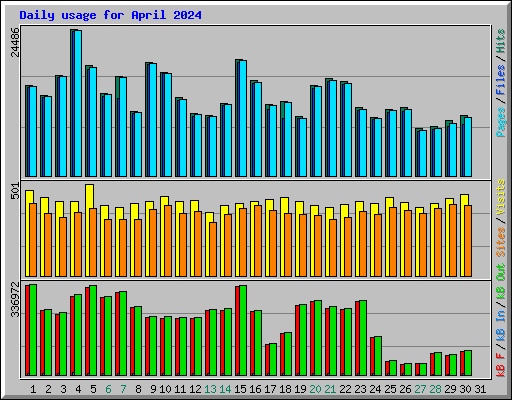Image resolution: width=512 pixels, height=400 pixels.
Task: Click the 'kB In' legend label
Action: [500, 326]
